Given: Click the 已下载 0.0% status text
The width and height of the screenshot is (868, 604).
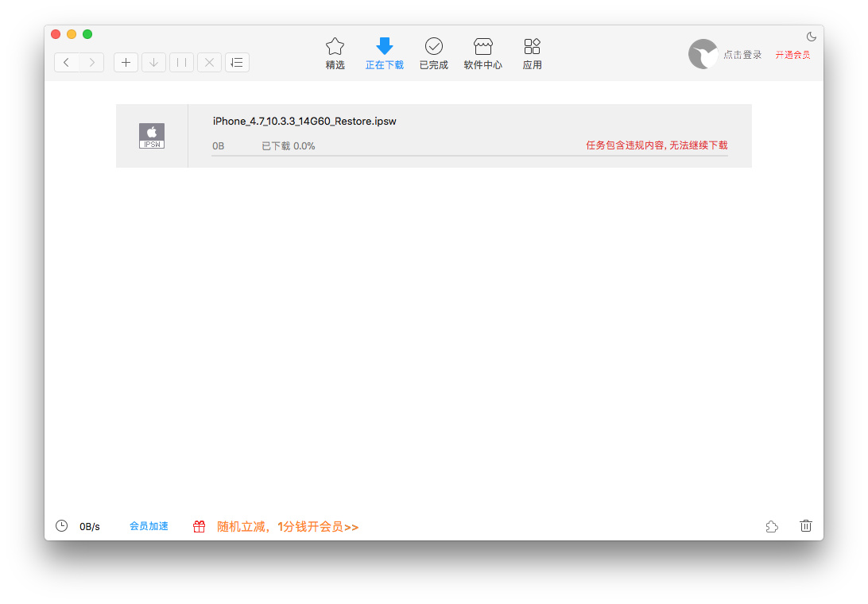Looking at the screenshot, I should coord(288,146).
